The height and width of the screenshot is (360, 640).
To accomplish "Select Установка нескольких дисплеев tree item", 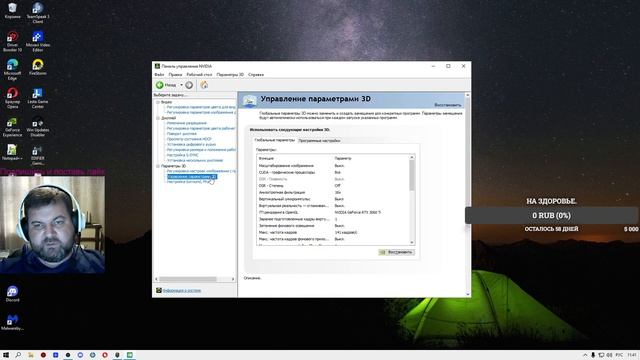I will tap(195, 160).
